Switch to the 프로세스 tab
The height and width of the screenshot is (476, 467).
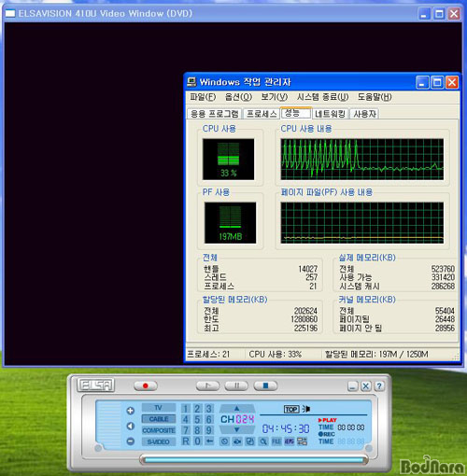(262, 114)
